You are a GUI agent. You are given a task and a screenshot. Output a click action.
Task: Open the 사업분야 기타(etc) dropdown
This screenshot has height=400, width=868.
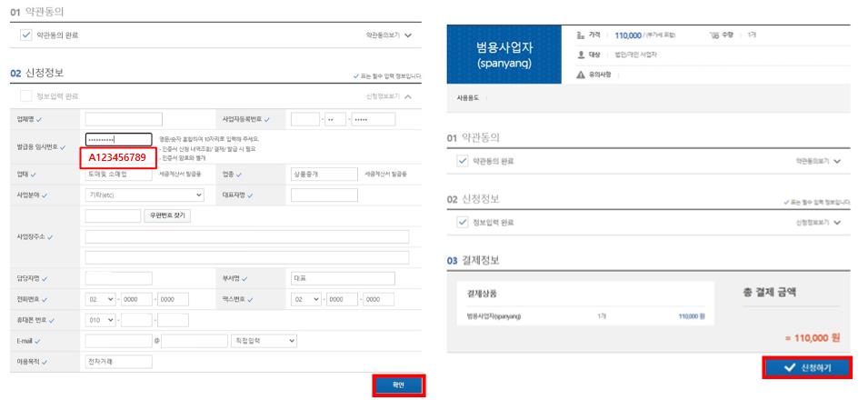pos(145,195)
